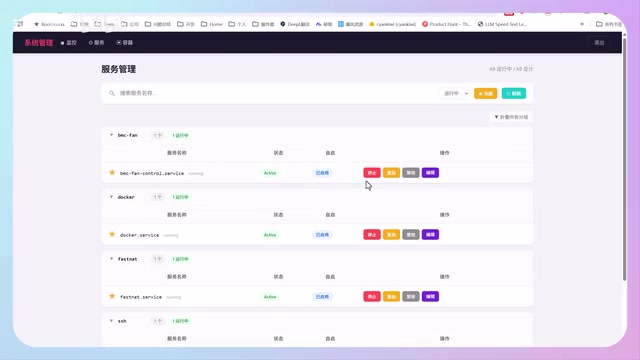Click the logout button in the top bar

(x=599, y=42)
